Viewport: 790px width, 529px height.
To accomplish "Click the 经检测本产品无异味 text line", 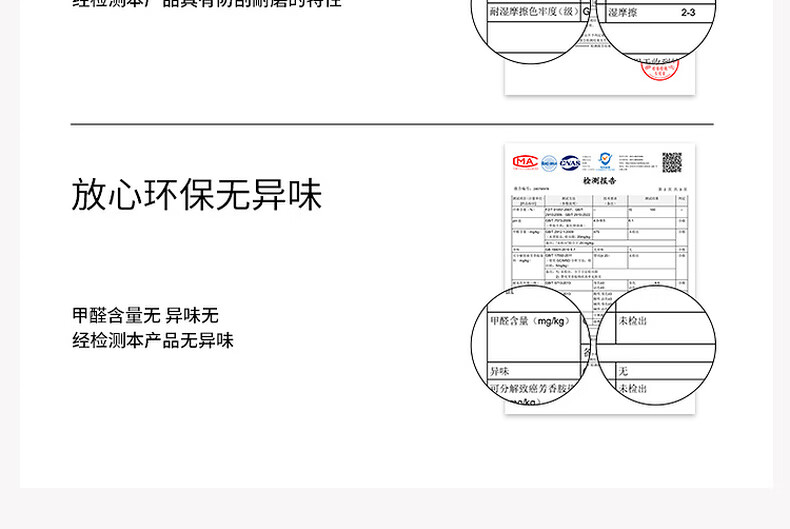I will pyautogui.click(x=153, y=341).
